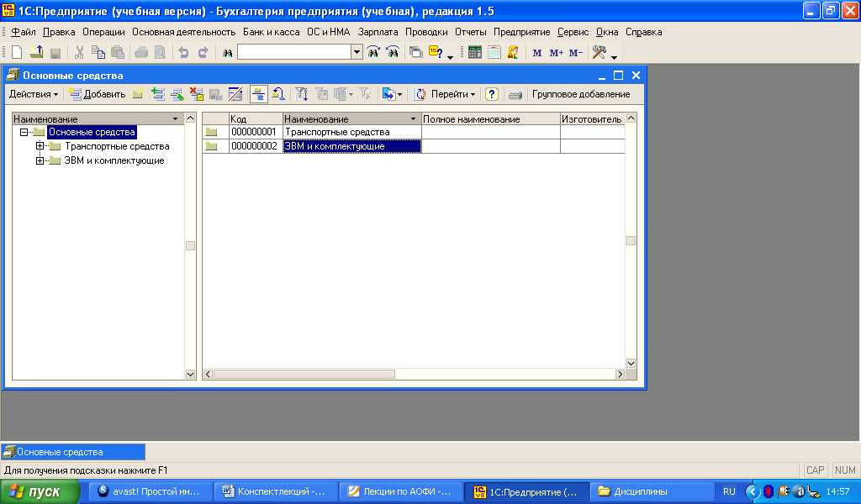Switch to the Дисциплины taskbar window
861x504 pixels.
(x=652, y=492)
